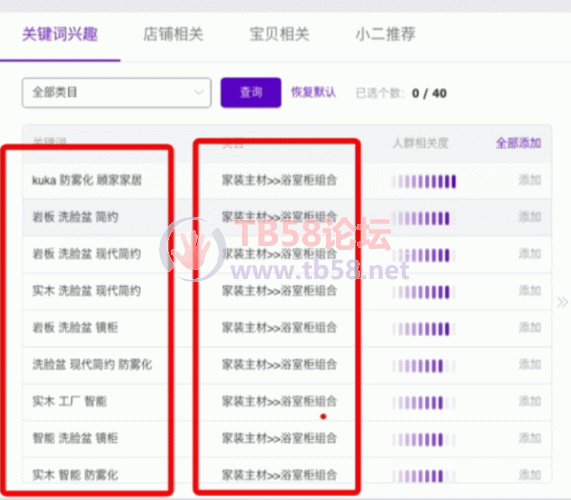This screenshot has width=571, height=500.
Task: Click 添加 for 岩板 洗脸盆 简约 row
Action: 530,217
